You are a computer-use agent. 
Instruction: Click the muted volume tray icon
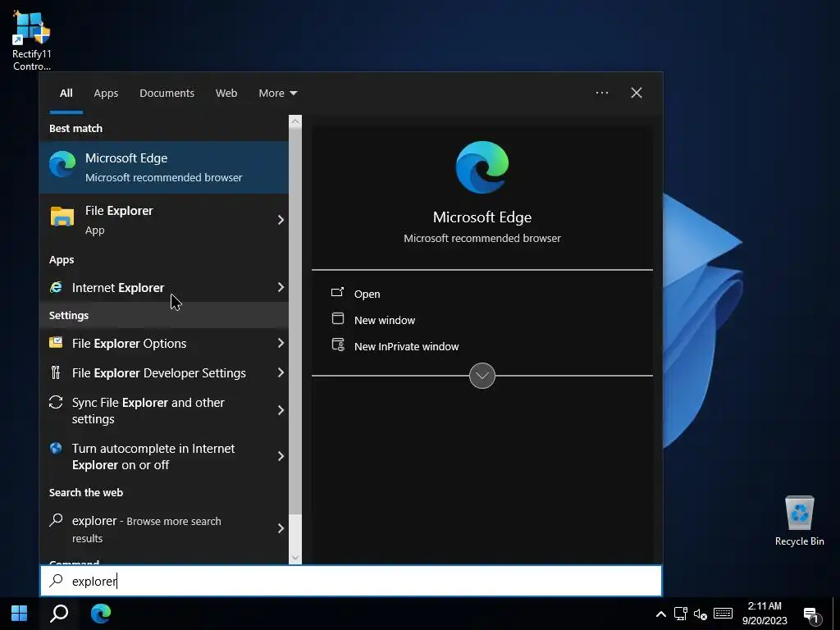(x=701, y=614)
